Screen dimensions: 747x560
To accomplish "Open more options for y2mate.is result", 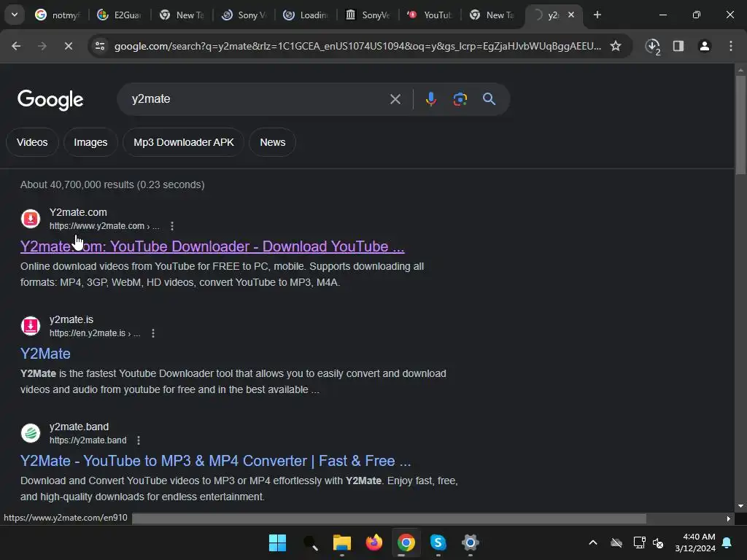I will point(153,333).
